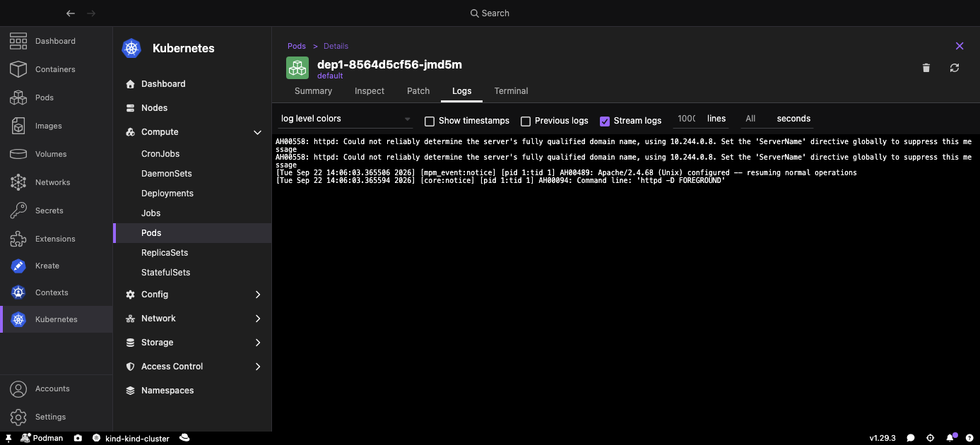Open the Jobs list
The image size is (980, 445).
[192, 213]
